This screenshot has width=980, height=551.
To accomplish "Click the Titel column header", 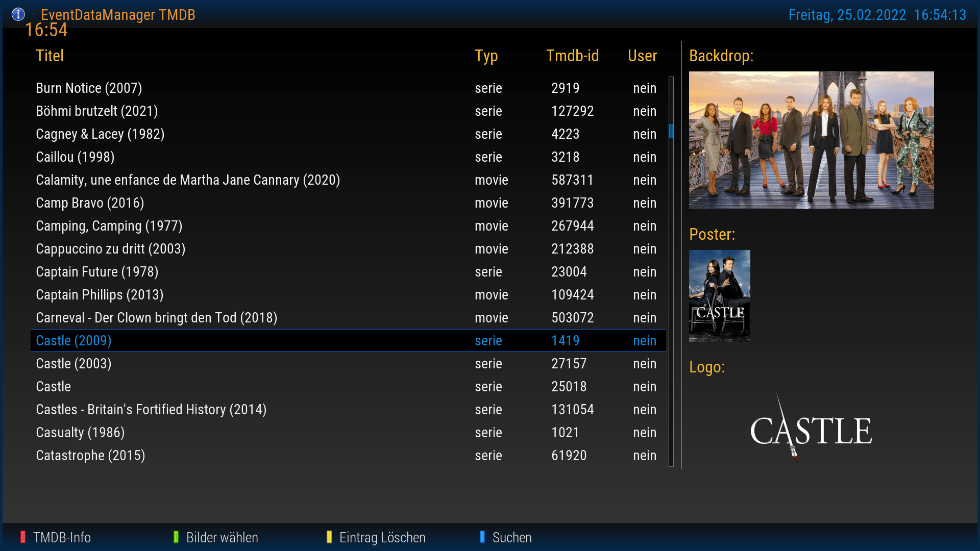I will coord(50,56).
